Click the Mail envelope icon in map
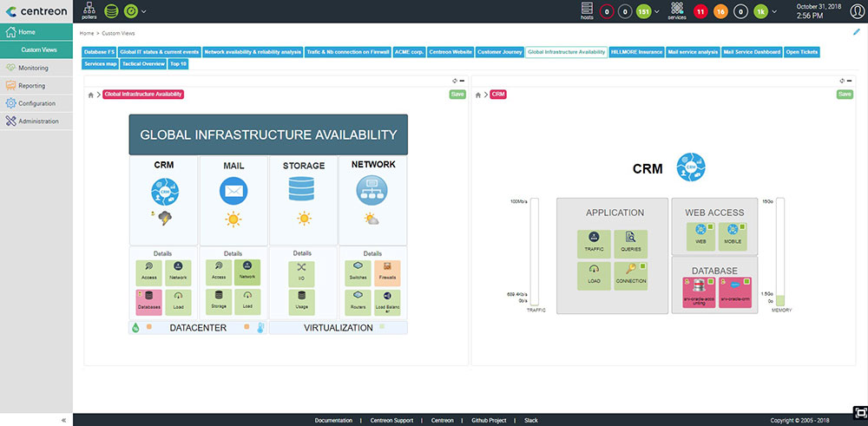 coord(233,190)
